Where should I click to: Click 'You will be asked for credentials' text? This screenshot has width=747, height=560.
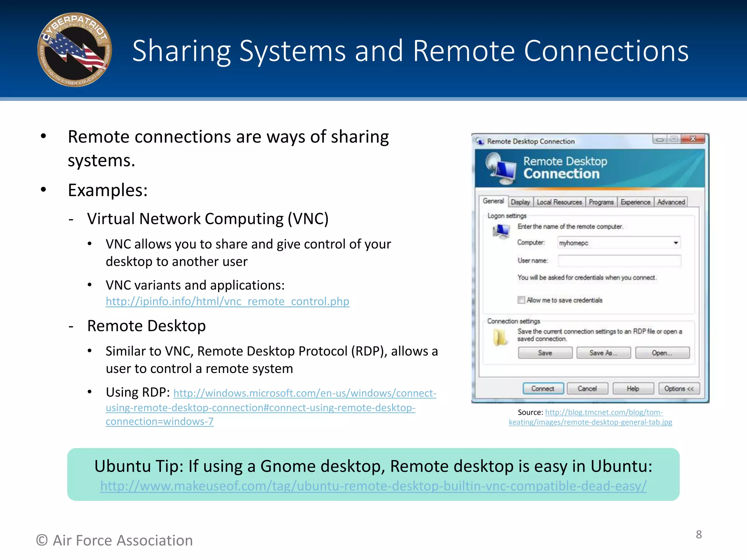(x=587, y=278)
